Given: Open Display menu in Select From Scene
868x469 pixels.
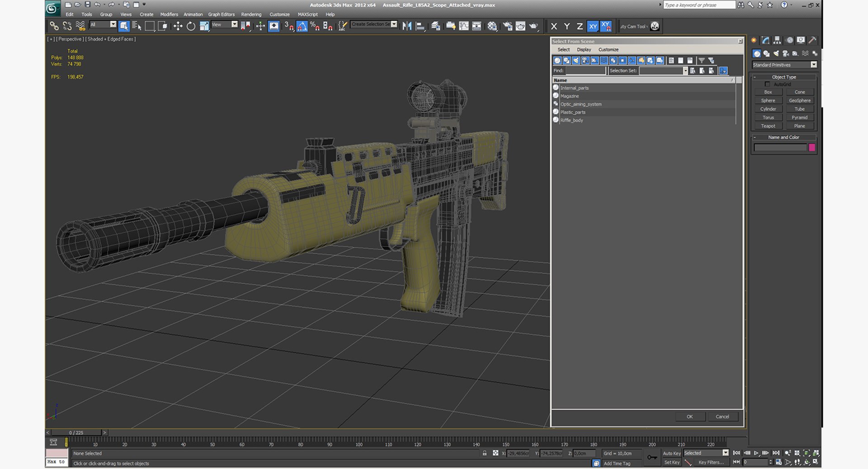Looking at the screenshot, I should [x=584, y=50].
